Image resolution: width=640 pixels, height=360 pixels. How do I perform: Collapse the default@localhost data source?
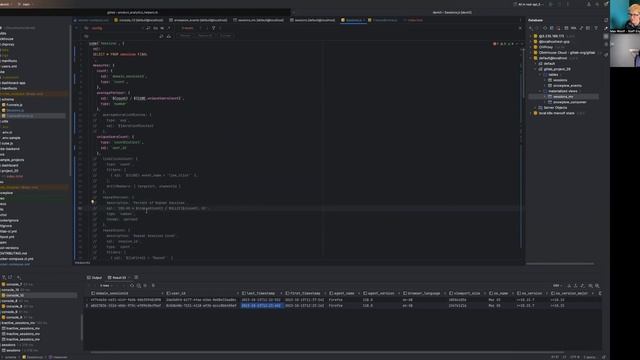pos(531,58)
